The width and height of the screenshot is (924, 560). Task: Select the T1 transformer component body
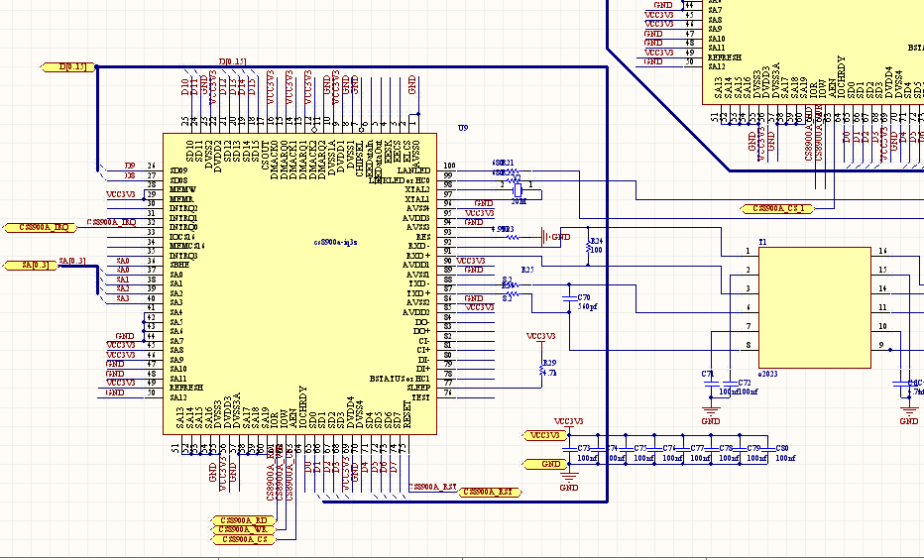click(x=814, y=307)
